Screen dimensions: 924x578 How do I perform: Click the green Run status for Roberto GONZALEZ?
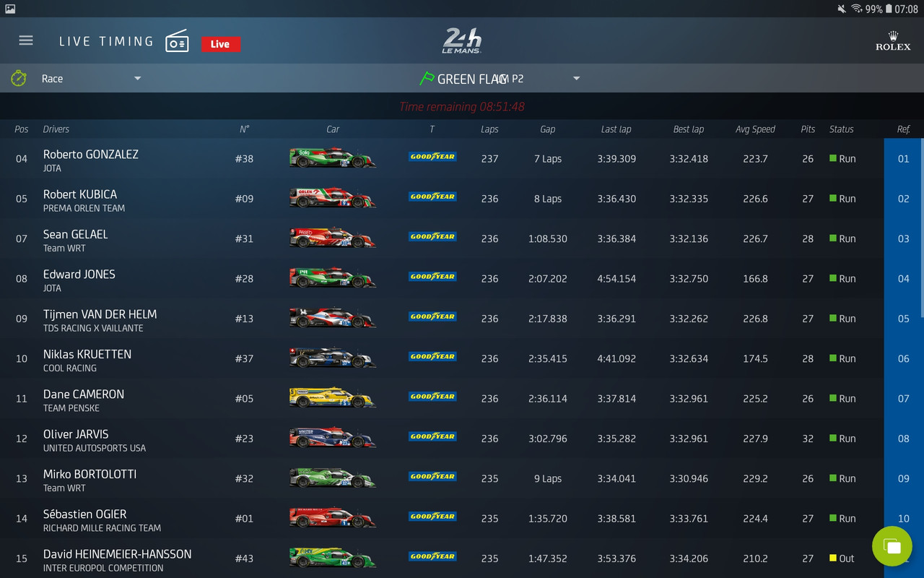(x=842, y=158)
